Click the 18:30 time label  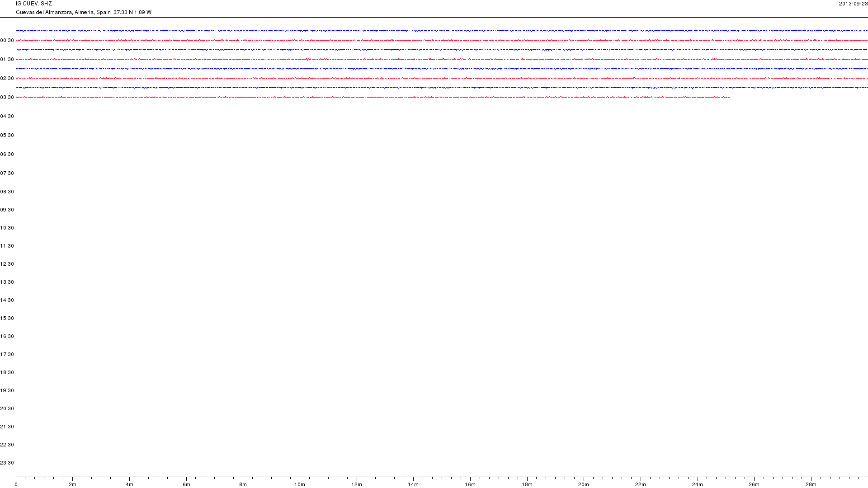7,373
